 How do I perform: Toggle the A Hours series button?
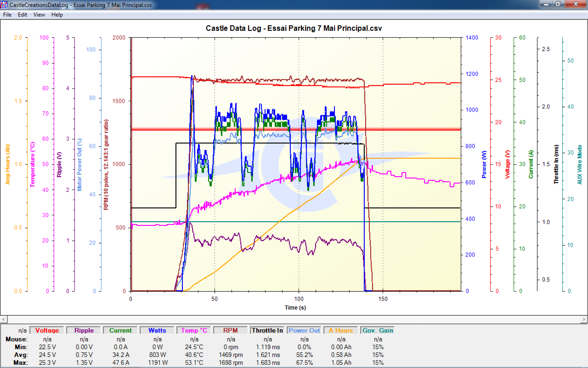click(341, 330)
